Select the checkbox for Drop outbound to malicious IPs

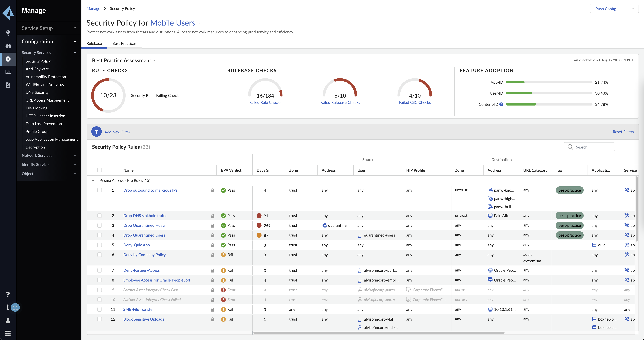click(100, 190)
